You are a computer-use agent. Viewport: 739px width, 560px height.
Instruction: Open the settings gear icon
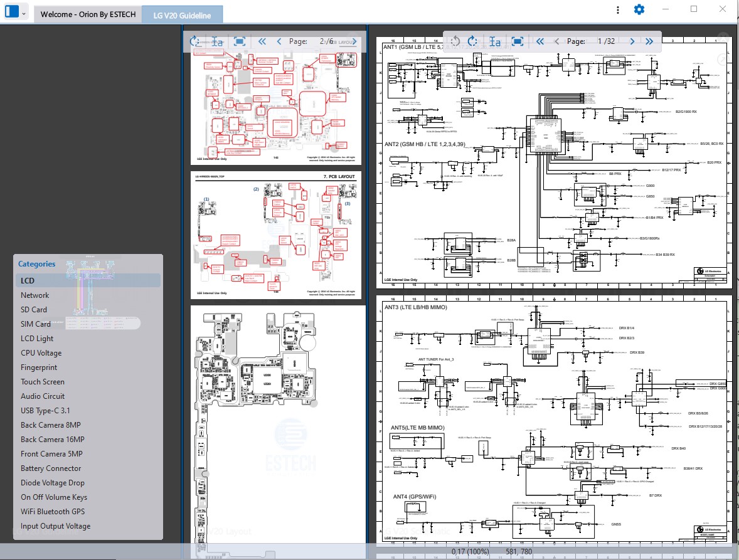pos(639,9)
